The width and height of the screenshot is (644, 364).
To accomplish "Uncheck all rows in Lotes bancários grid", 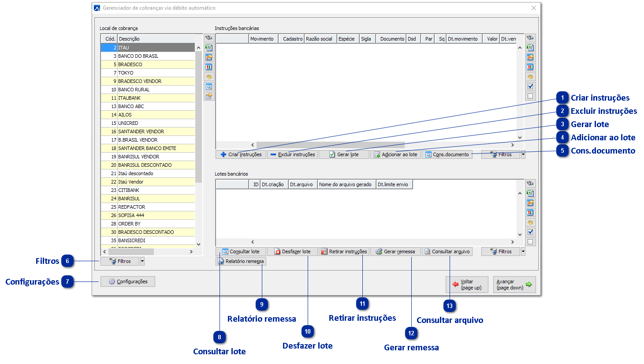I will [530, 242].
